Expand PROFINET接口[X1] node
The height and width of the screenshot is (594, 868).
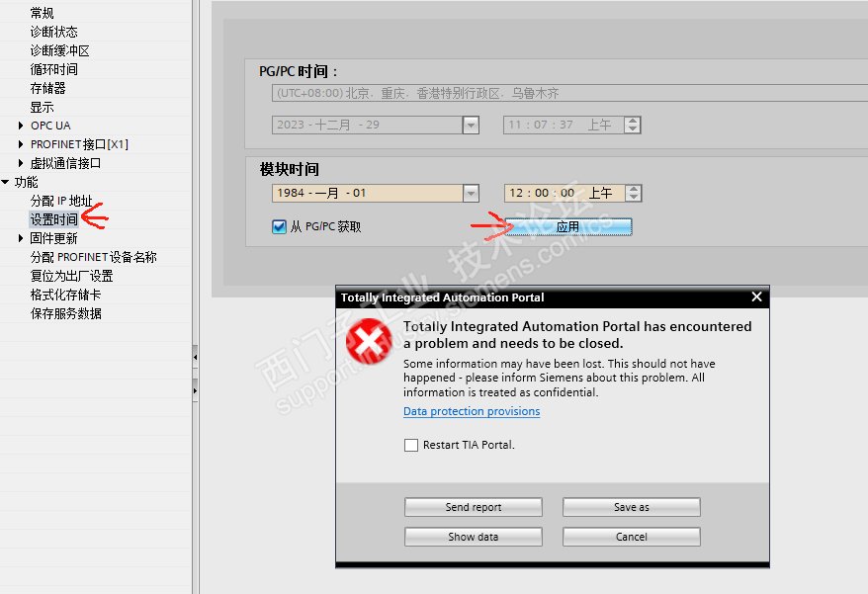point(21,144)
